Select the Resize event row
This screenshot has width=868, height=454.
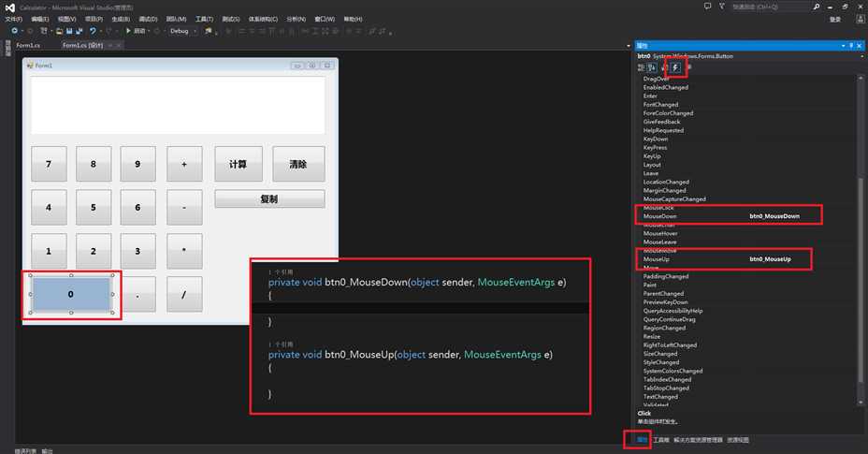[746, 336]
